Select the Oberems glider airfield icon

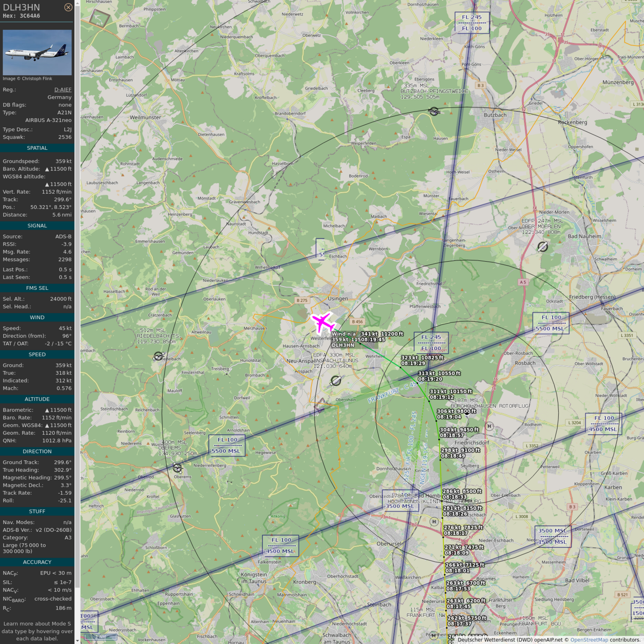pos(178,468)
